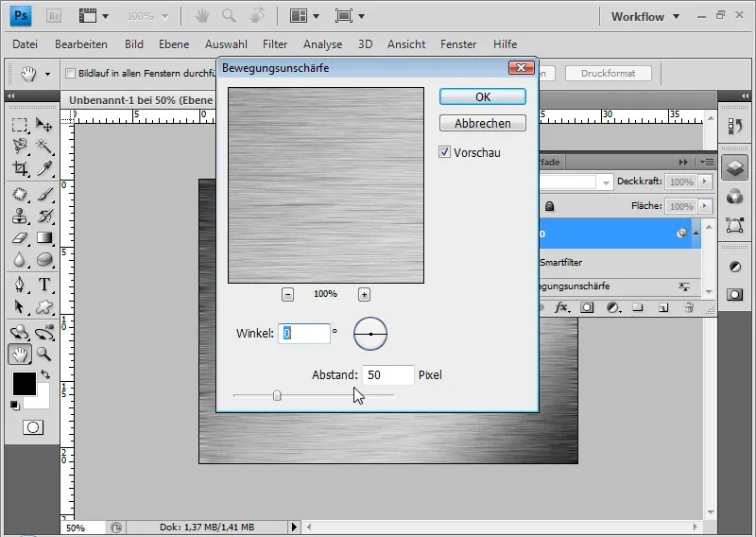Open the Filter menu
This screenshot has width=756, height=537.
(x=275, y=44)
